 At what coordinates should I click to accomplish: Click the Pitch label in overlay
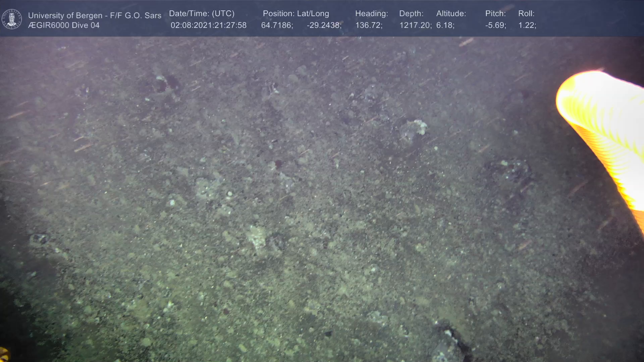point(495,14)
